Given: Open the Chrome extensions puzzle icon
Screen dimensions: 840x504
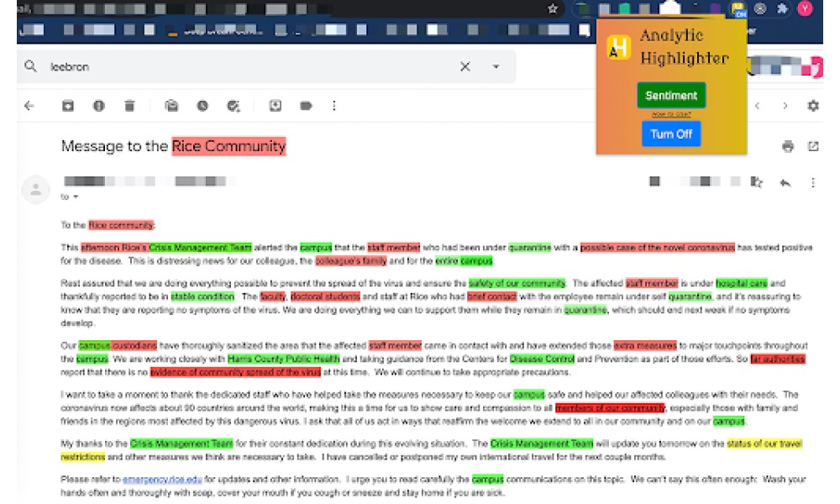Looking at the screenshot, I should click(x=783, y=8).
